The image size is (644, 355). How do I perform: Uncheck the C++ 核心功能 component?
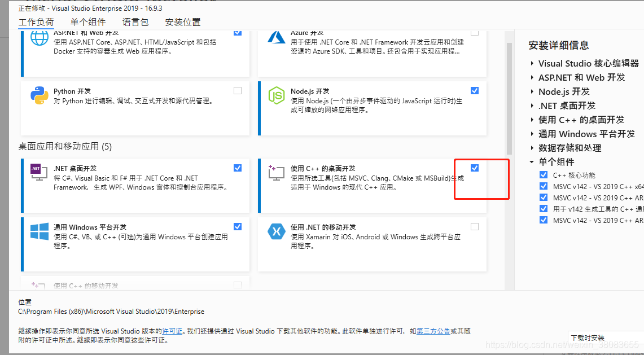[x=544, y=174]
